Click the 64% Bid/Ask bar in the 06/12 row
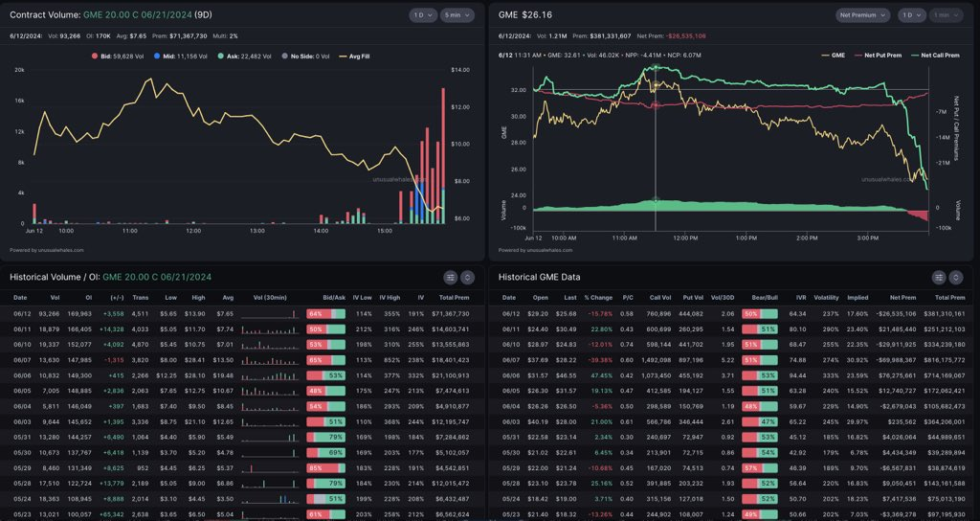The height and width of the screenshot is (521, 980). point(325,314)
